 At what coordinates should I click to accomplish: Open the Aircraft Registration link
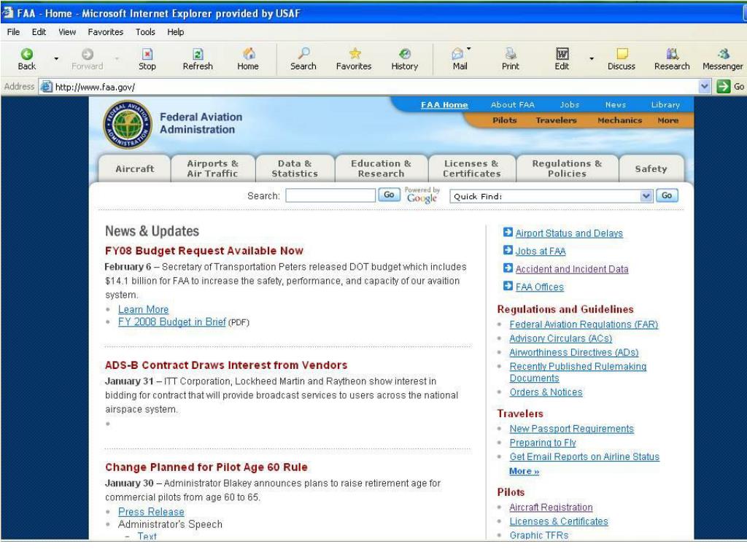[551, 507]
